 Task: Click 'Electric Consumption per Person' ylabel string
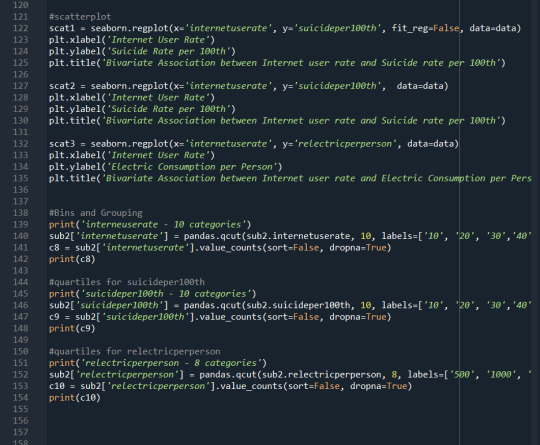click(192, 167)
